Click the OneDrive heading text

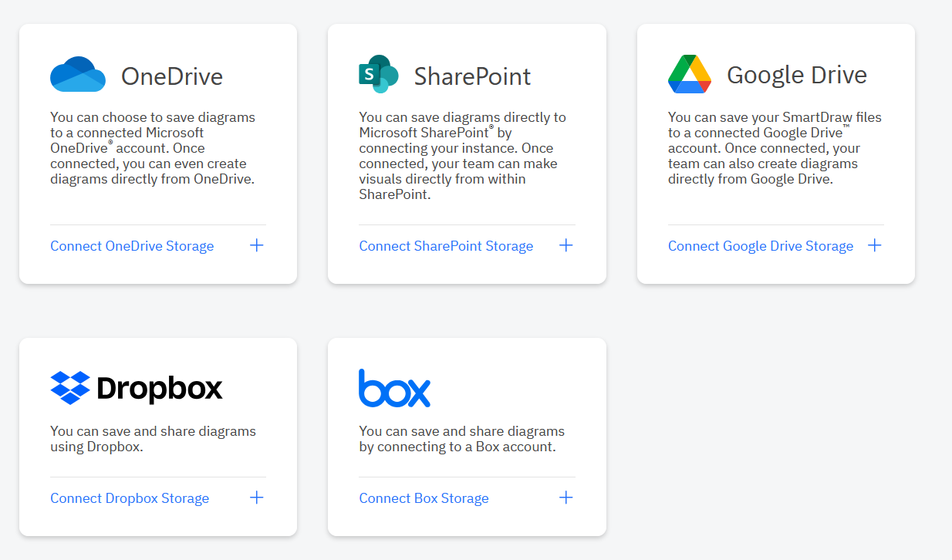point(172,76)
